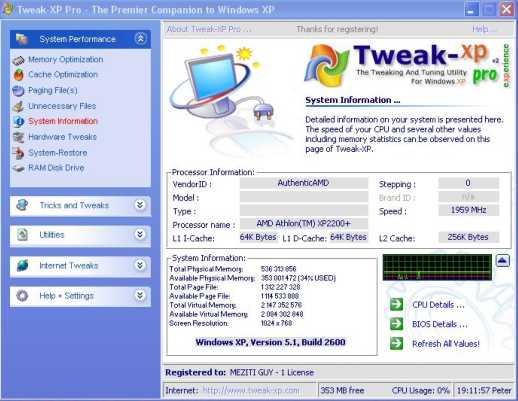518x401 pixels.
Task: Select the Hardware Tweaks icon
Action: [x=18, y=137]
